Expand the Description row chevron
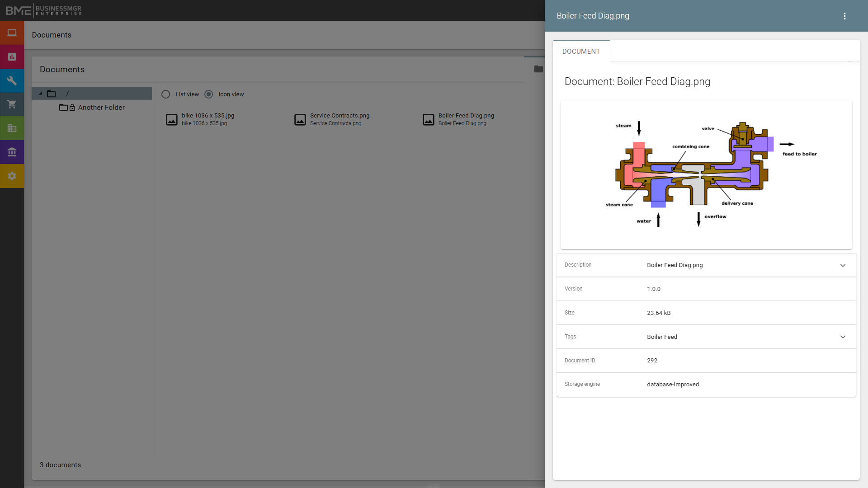868x488 pixels. [843, 266]
